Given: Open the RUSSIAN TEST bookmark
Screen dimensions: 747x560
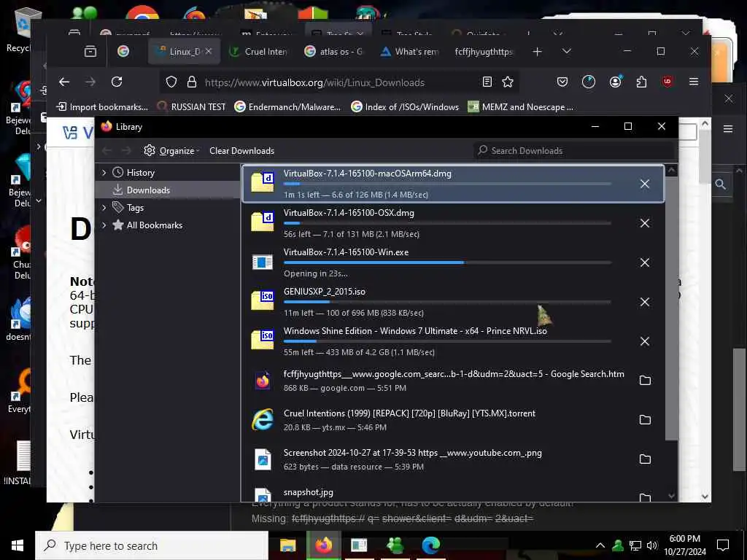Looking at the screenshot, I should tap(192, 106).
